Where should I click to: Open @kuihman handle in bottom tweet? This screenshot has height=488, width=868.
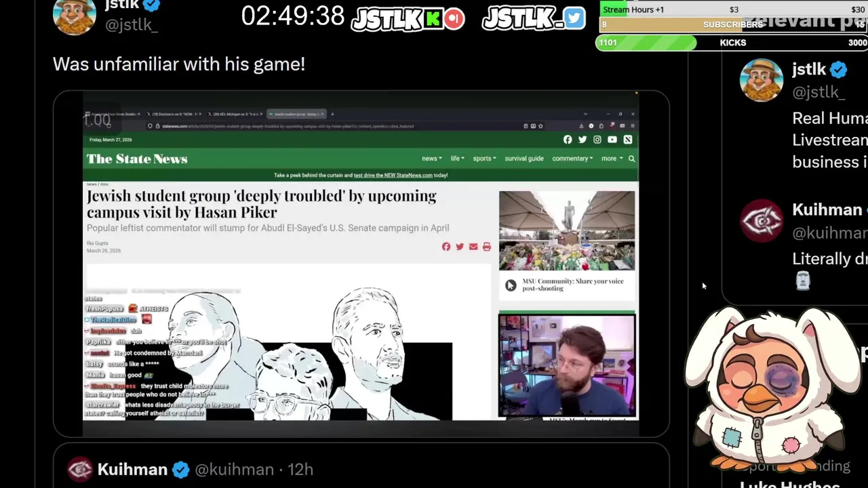pyautogui.click(x=234, y=470)
